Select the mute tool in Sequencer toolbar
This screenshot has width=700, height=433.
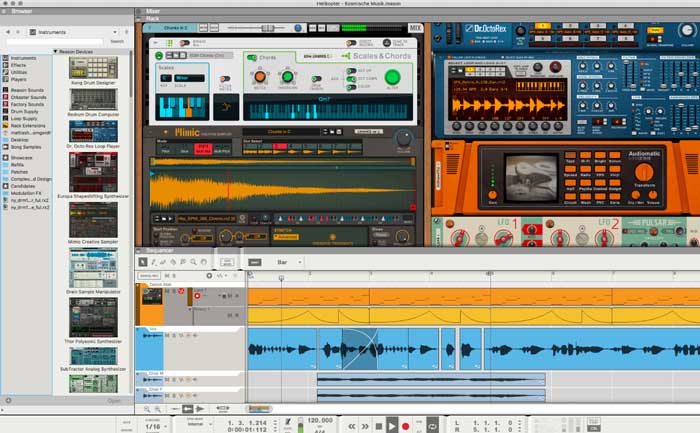click(183, 262)
